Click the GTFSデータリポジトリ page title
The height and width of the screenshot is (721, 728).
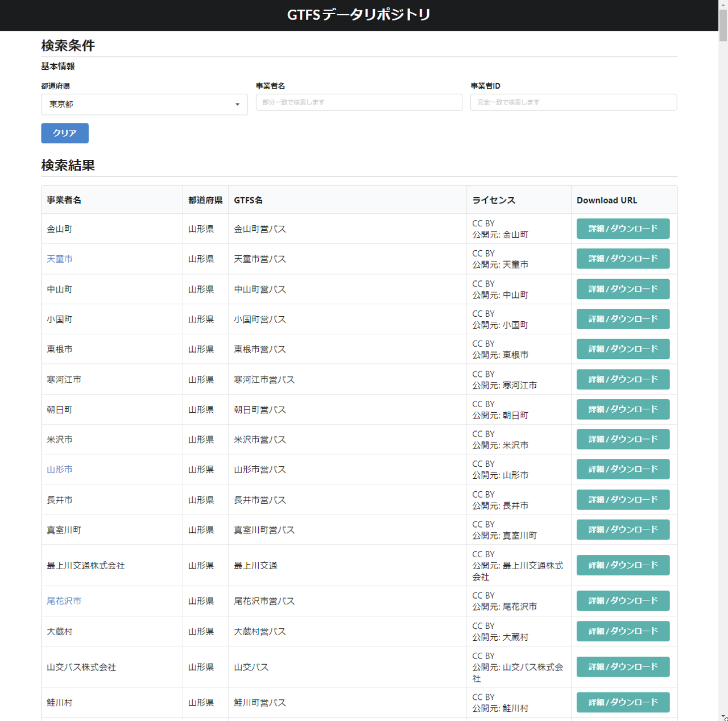pos(359,14)
